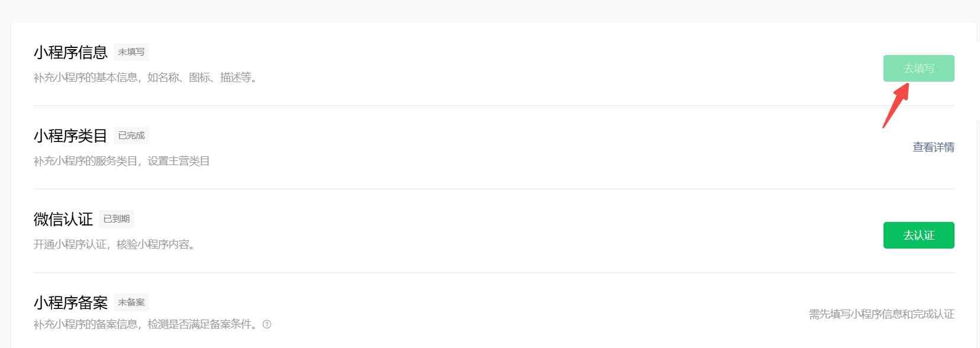Click the help icon beside 备案 description
The width and height of the screenshot is (980, 348).
267,324
